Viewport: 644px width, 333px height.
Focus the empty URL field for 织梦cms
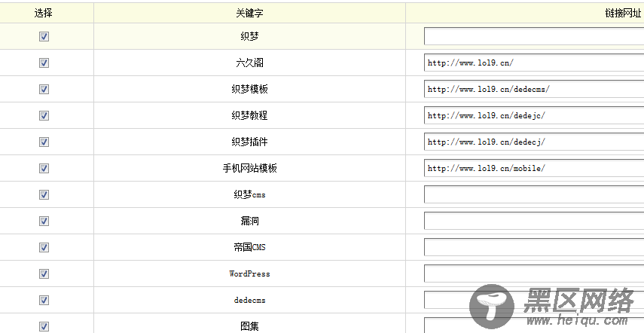click(534, 194)
